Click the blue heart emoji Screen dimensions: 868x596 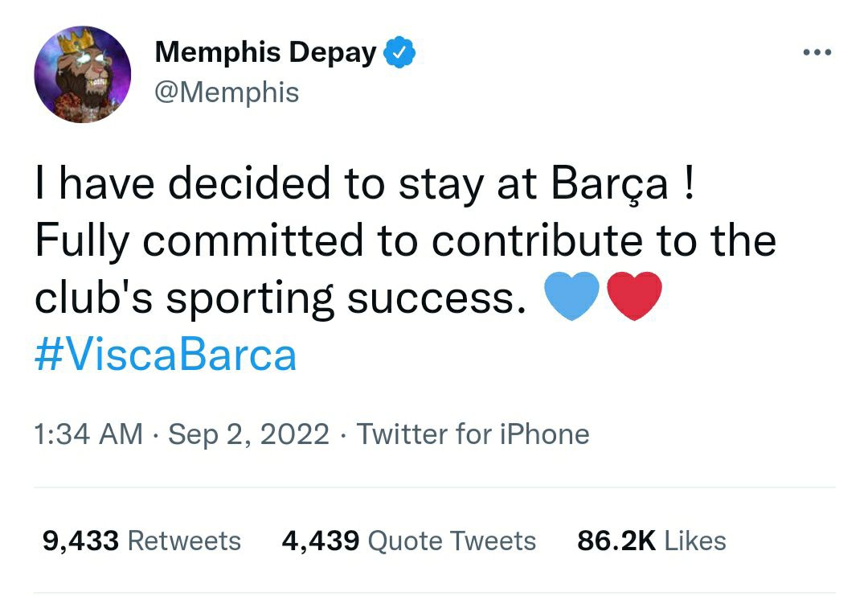pyautogui.click(x=571, y=296)
